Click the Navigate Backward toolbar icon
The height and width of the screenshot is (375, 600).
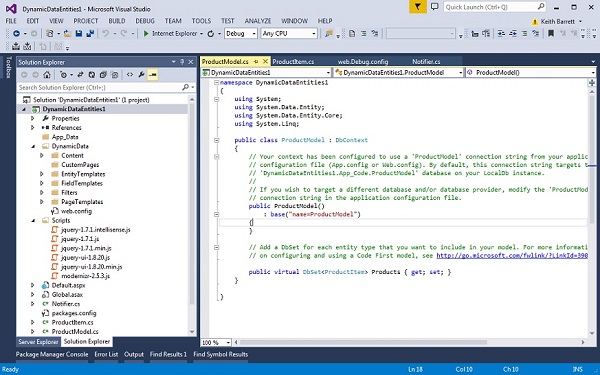16,34
